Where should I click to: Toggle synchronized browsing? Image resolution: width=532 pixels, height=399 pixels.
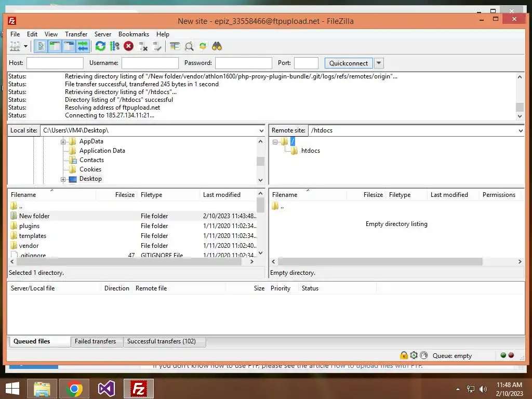203,46
